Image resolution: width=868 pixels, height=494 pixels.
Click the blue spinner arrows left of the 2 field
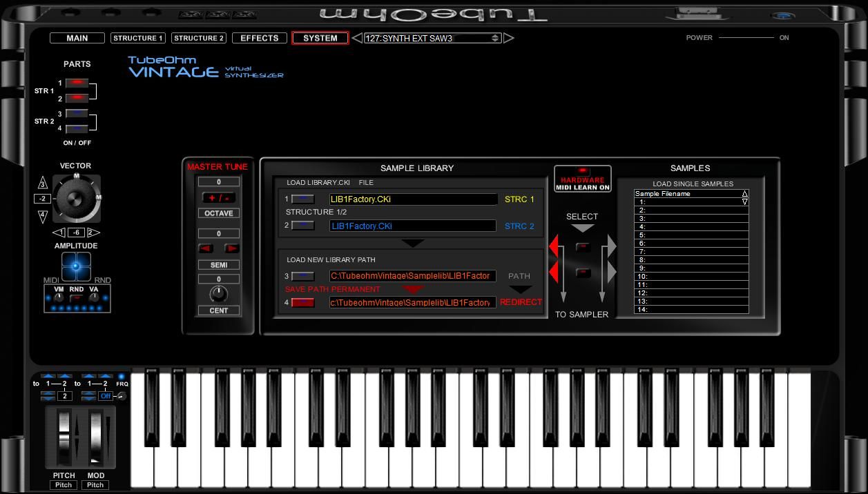(48, 396)
